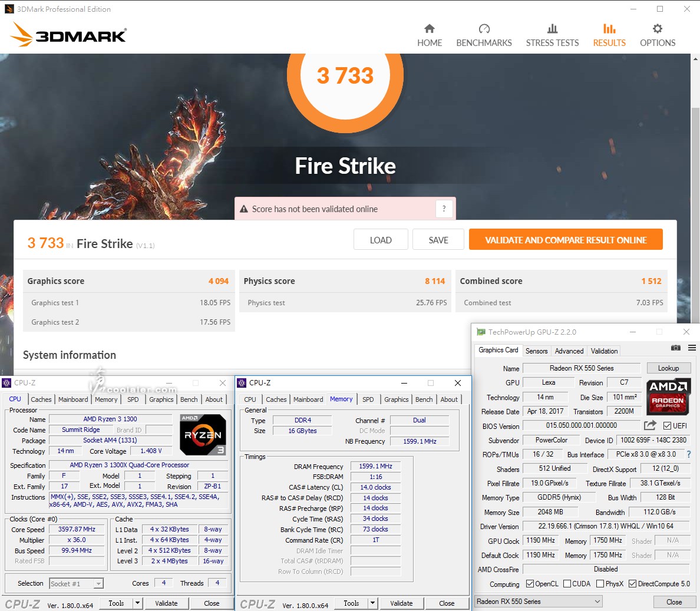The height and width of the screenshot is (611, 700).
Task: Go to STRESS TESTS in 3DMark
Action: point(552,35)
